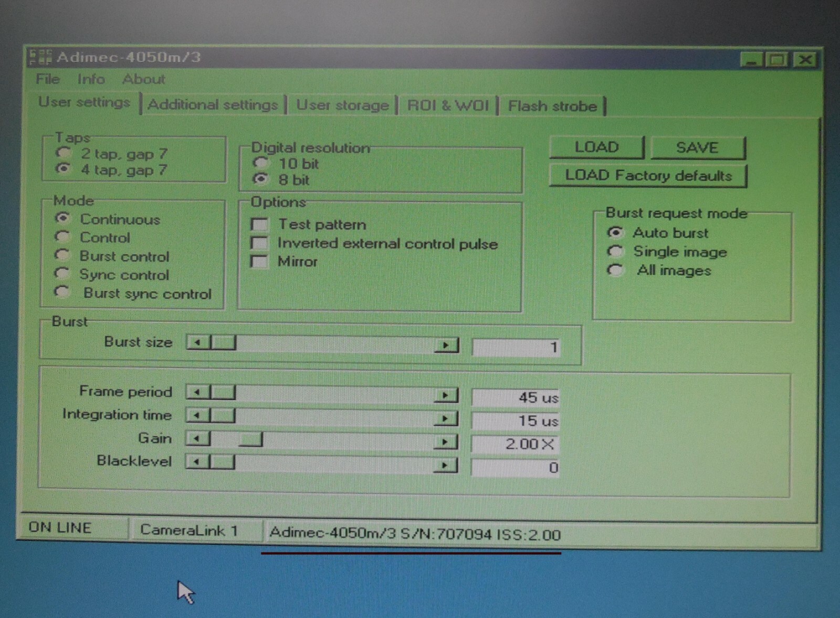
Task: Minimize the Adimec window
Action: 751,59
